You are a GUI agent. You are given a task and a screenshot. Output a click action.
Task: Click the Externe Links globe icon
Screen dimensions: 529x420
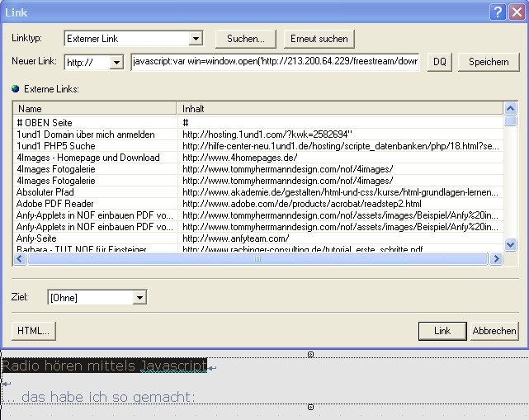[16, 87]
